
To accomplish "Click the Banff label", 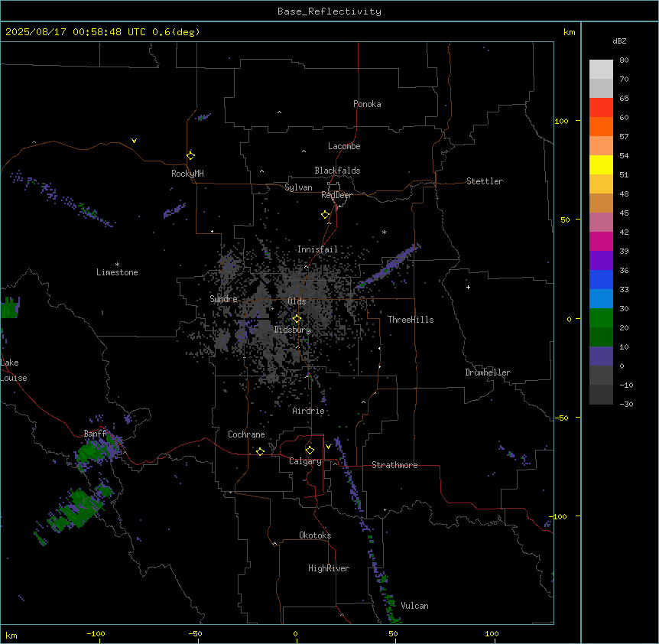I will coord(95,434).
